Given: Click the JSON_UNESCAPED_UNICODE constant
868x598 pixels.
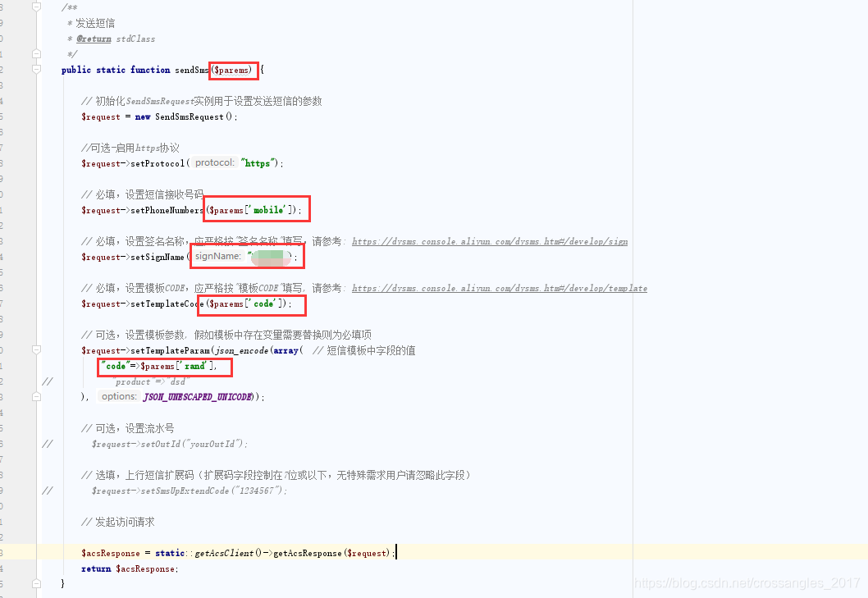Looking at the screenshot, I should pyautogui.click(x=199, y=397).
